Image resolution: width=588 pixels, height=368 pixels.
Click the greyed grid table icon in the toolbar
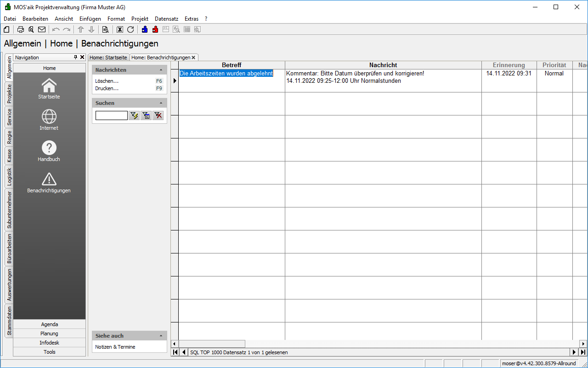(187, 29)
